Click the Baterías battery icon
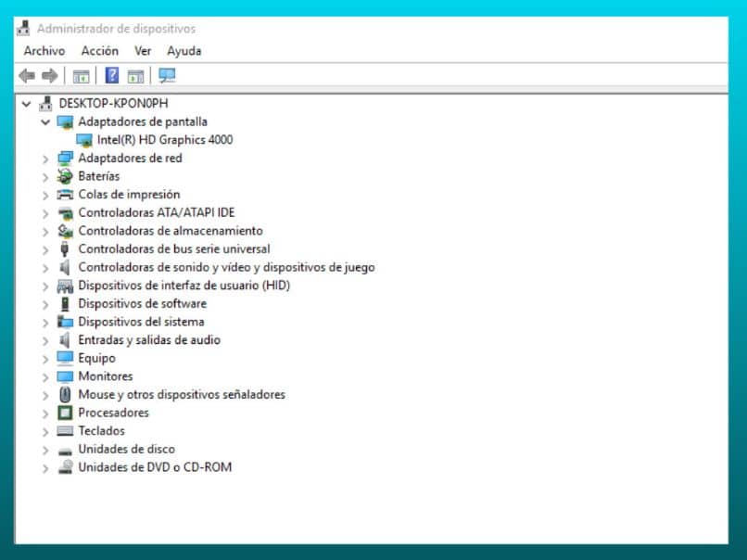 (x=65, y=176)
